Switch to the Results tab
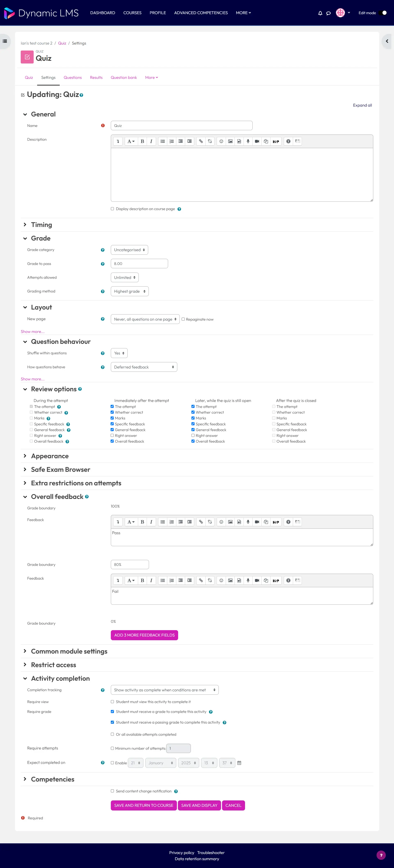 click(x=96, y=77)
